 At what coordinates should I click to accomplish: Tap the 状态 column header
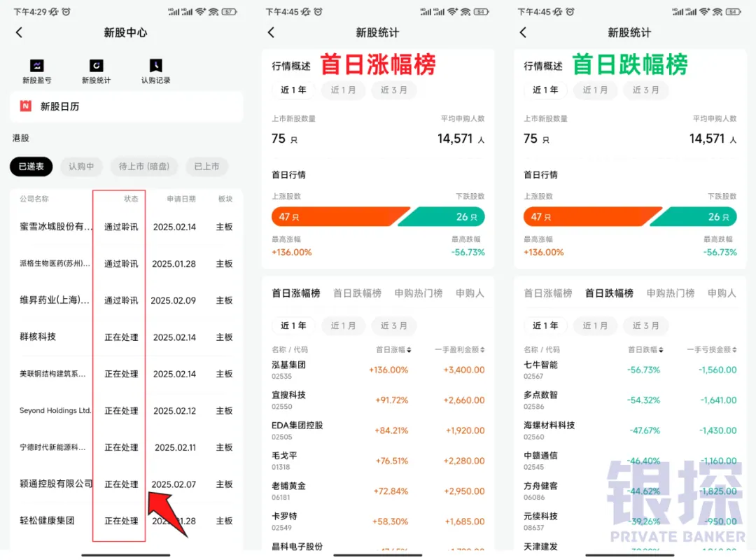[131, 199]
